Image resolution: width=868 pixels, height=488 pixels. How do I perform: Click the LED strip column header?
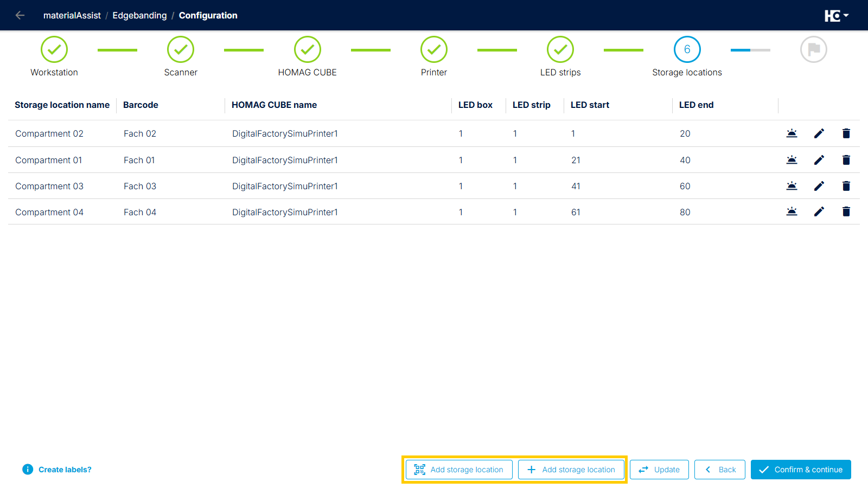click(532, 105)
